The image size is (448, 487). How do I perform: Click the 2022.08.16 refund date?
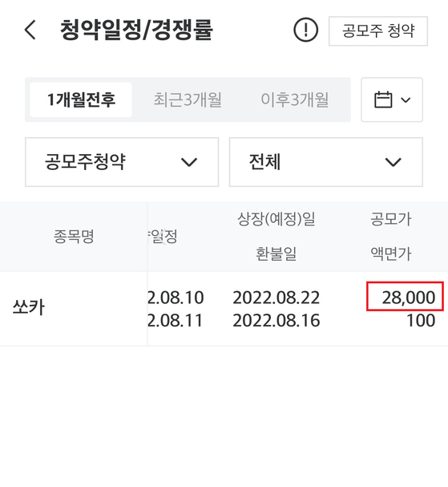point(276,320)
